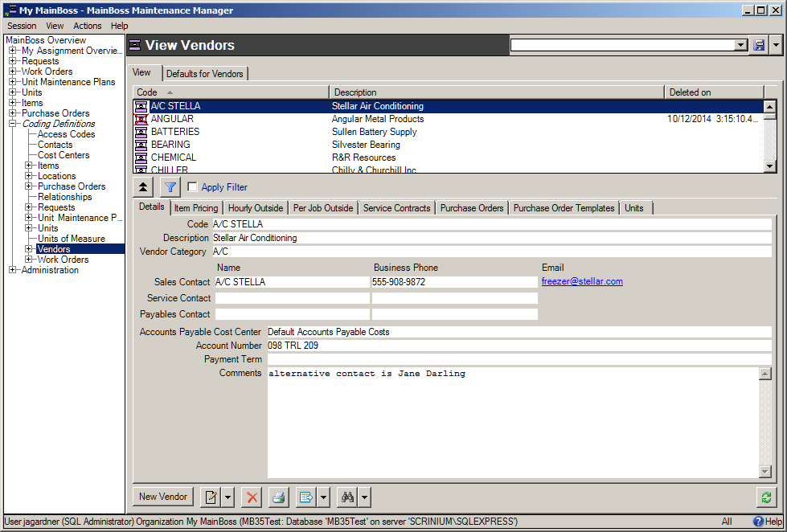Viewport: 787px width, 532px height.
Task: Open the header search combo box dropdown
Action: pyautogui.click(x=741, y=45)
